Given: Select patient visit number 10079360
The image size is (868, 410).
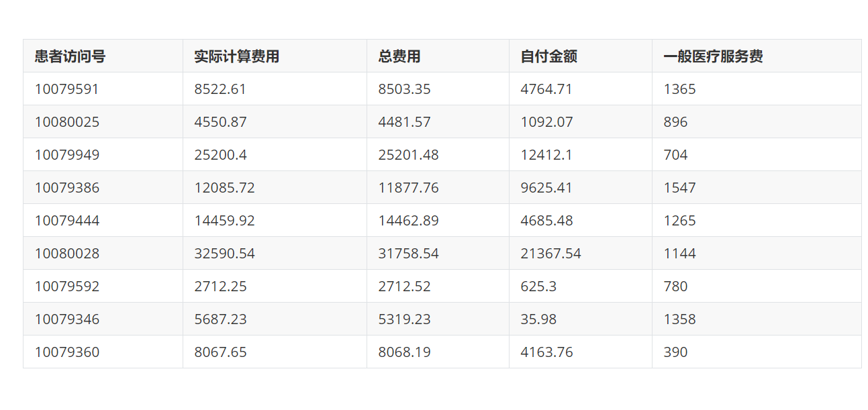Looking at the screenshot, I should (x=67, y=352).
